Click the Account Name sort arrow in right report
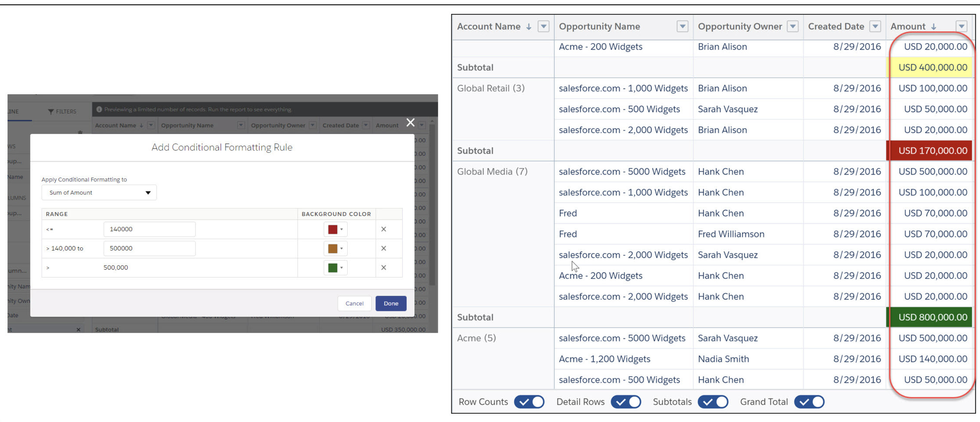 528,27
